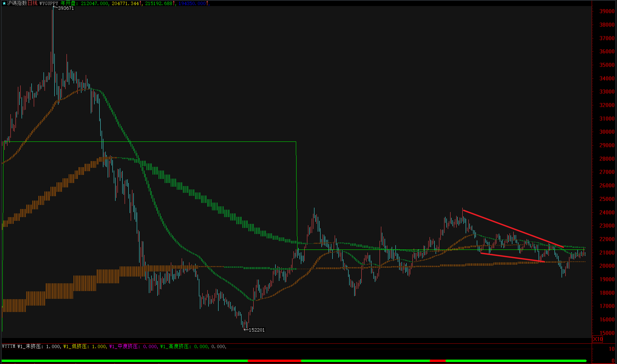617x364 pixels.
Task: Select the lower red trendline of the wedge
Action: coord(513,257)
